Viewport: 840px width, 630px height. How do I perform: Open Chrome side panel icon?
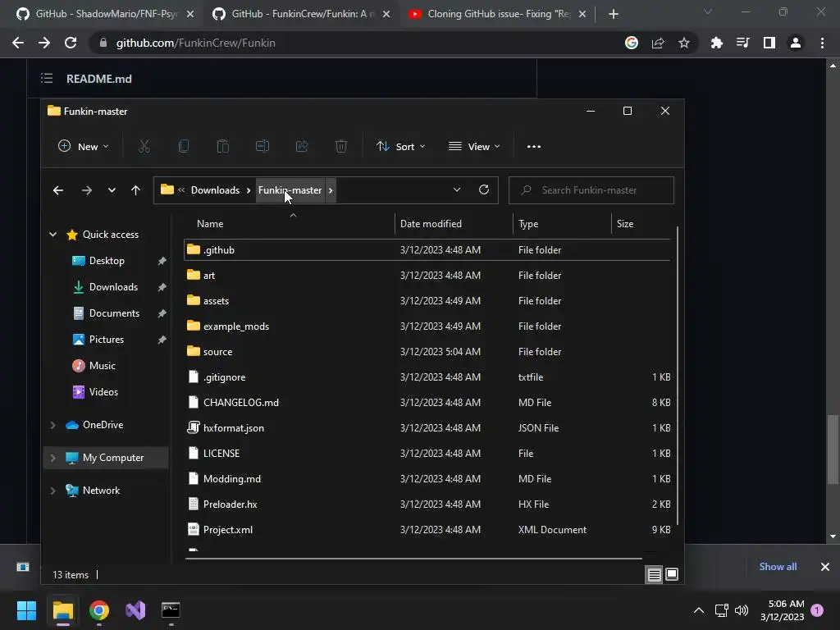coord(769,43)
